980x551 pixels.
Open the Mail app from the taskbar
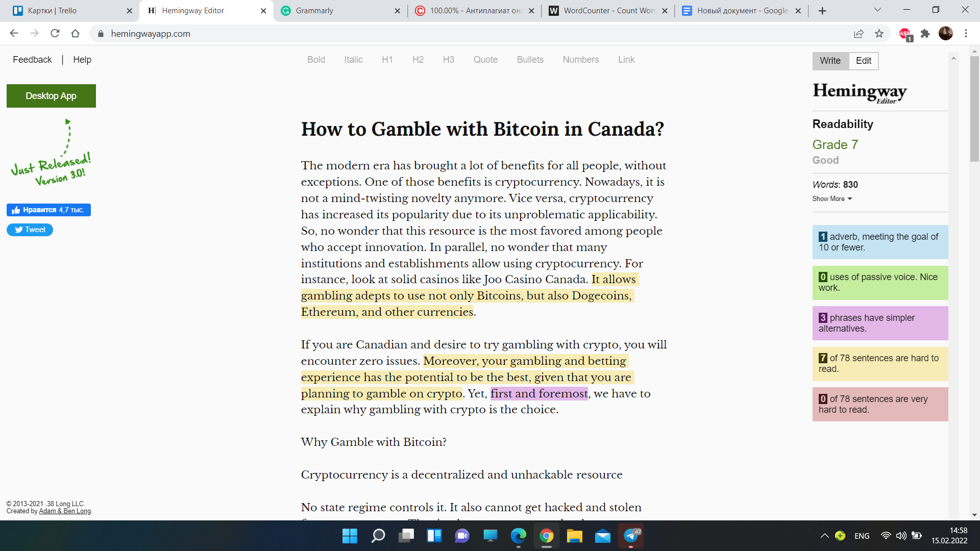pyautogui.click(x=603, y=536)
